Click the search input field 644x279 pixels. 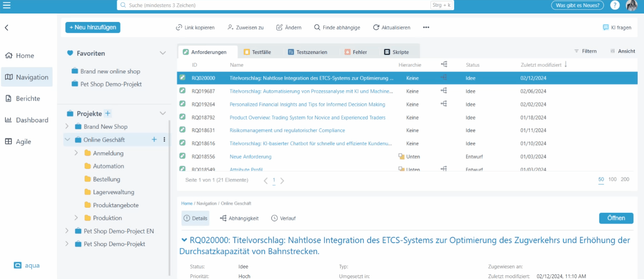point(274,5)
